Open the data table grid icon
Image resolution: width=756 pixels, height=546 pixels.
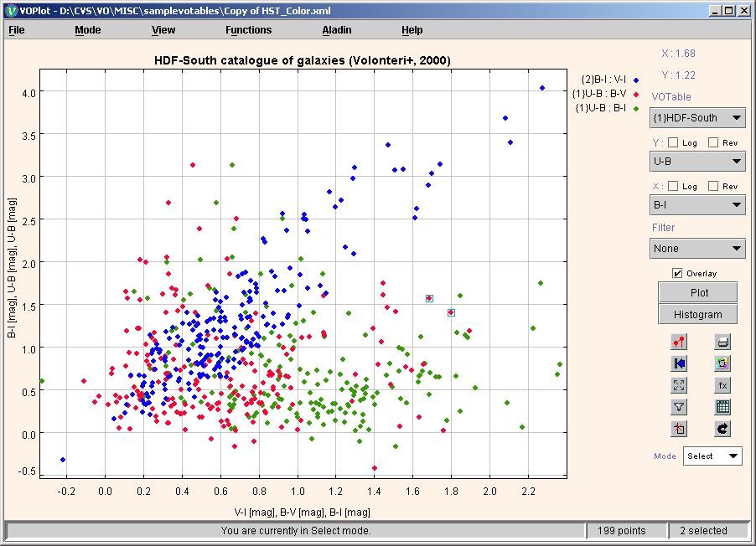[x=722, y=407]
